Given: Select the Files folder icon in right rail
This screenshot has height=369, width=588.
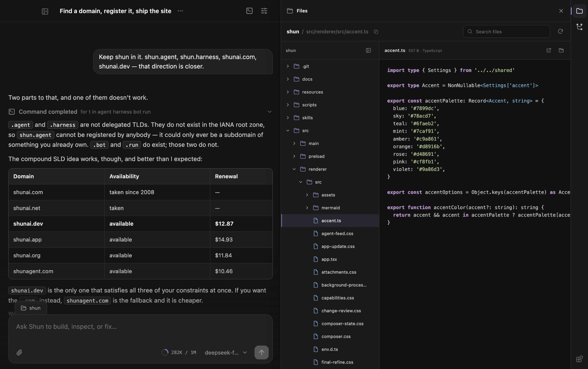Looking at the screenshot, I should (579, 11).
